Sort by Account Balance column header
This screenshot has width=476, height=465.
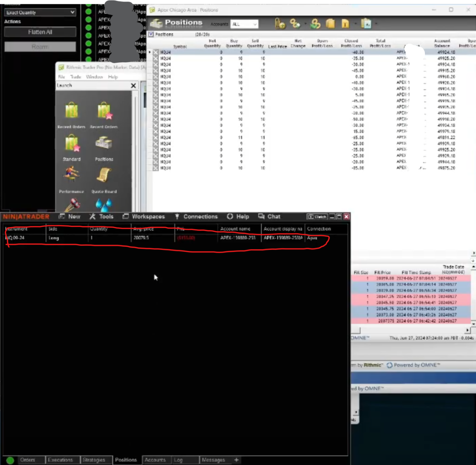[x=442, y=43]
